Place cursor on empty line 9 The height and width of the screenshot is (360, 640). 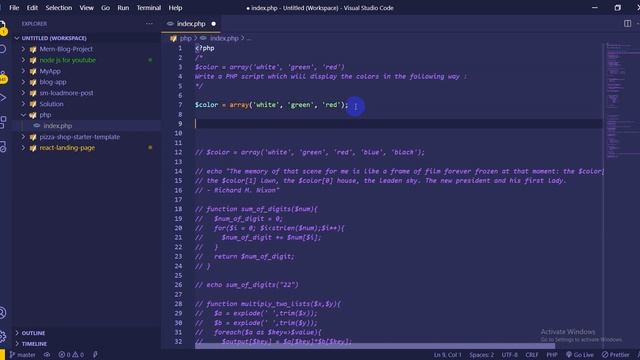tap(398, 124)
